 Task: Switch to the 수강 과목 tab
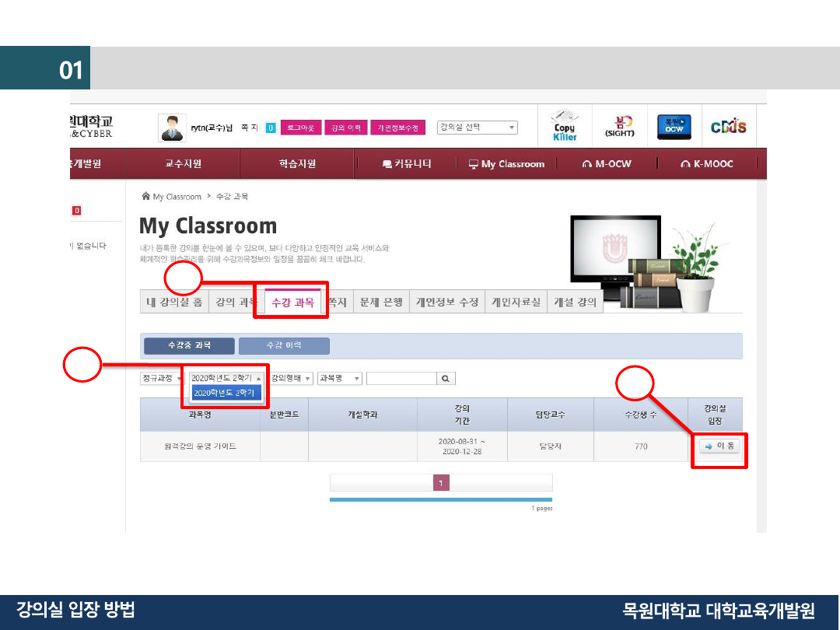292,302
